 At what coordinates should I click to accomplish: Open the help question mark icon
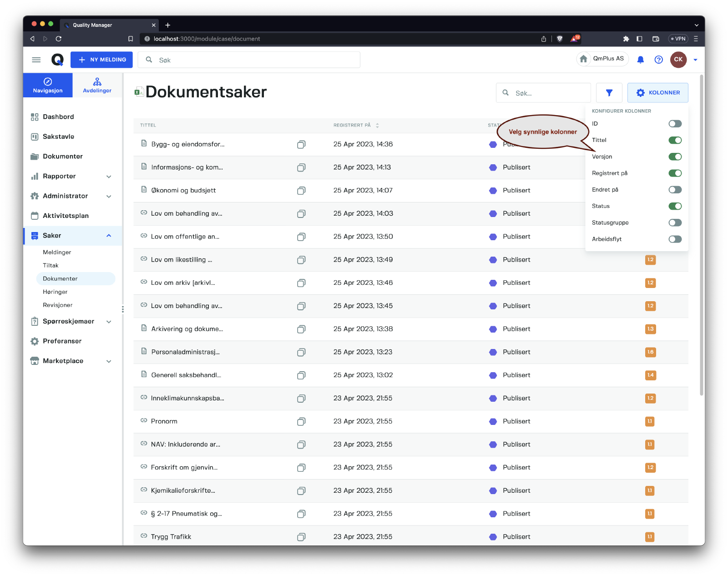pos(658,60)
